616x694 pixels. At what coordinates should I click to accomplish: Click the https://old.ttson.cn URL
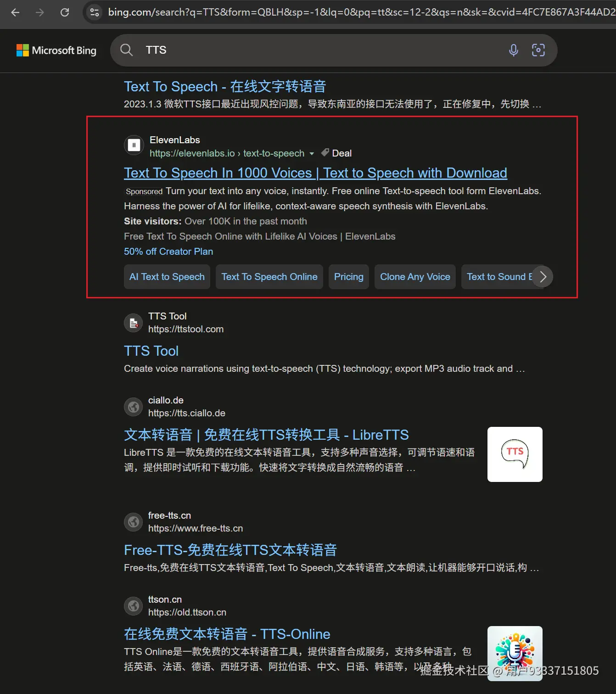click(187, 612)
